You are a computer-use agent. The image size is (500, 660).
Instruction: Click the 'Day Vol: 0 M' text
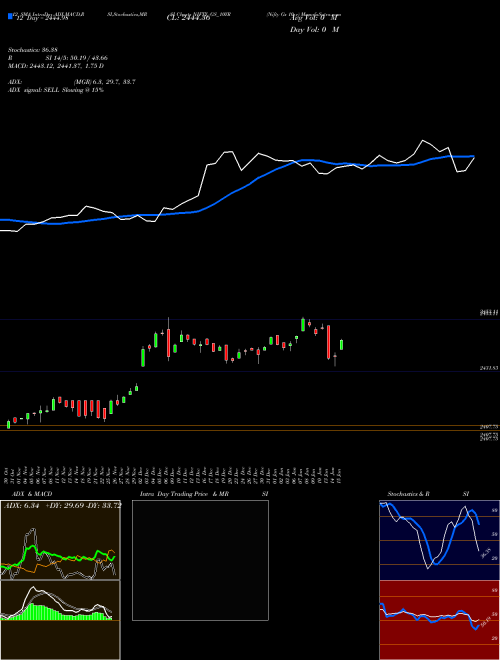(x=314, y=30)
